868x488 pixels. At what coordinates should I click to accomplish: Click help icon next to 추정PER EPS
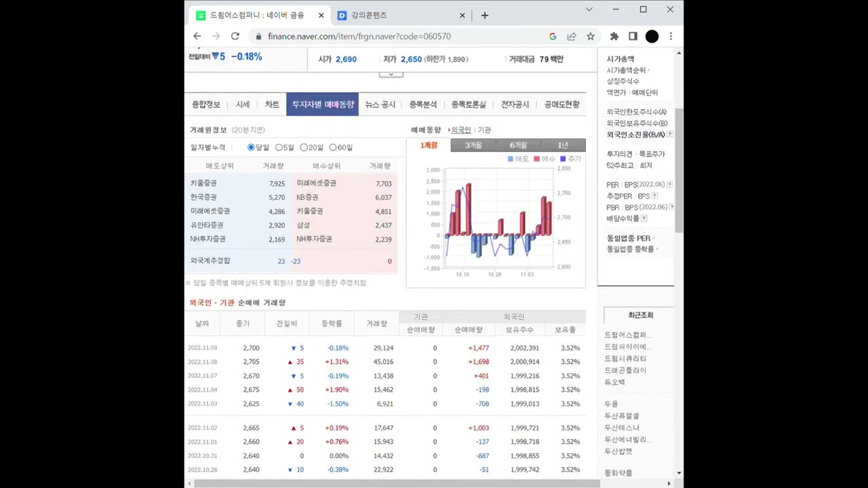point(654,196)
